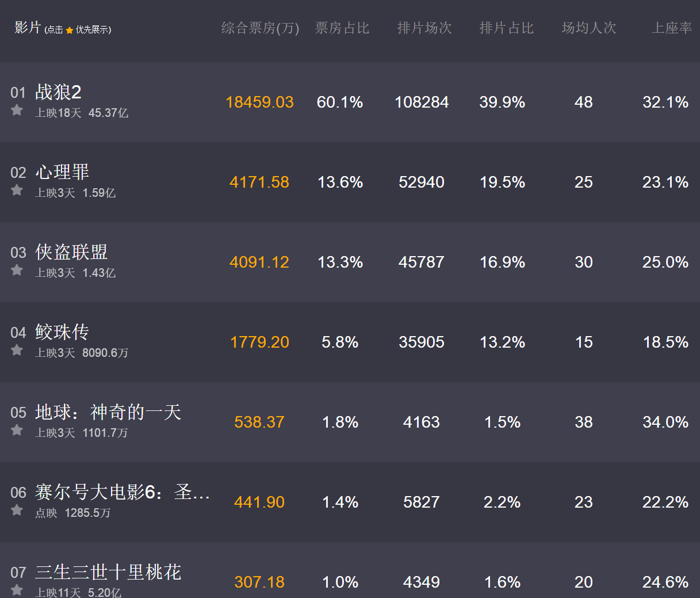Click the star icon under 地球：神奇的一天

point(16,431)
